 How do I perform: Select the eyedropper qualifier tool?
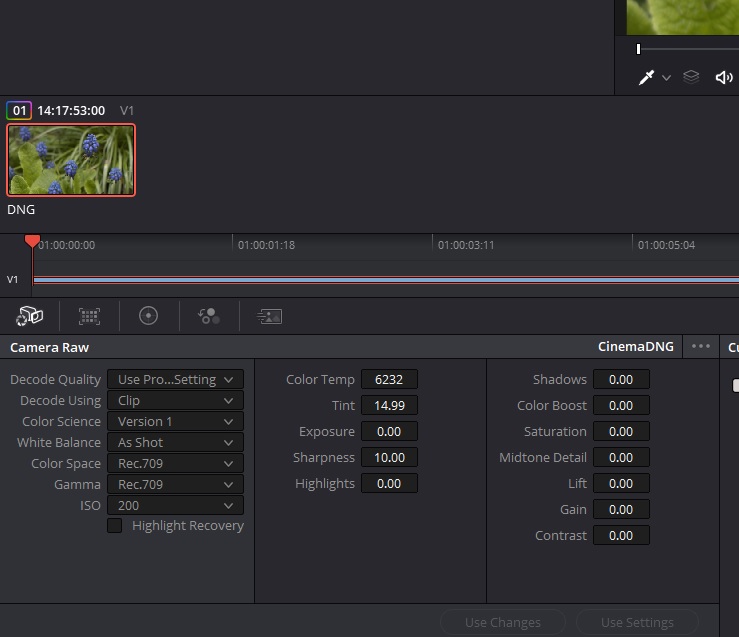coord(646,78)
